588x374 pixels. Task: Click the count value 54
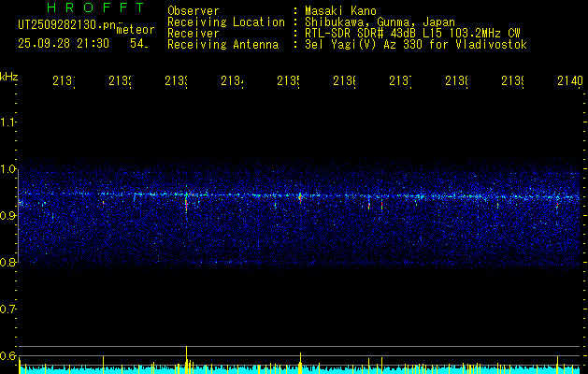[x=139, y=44]
